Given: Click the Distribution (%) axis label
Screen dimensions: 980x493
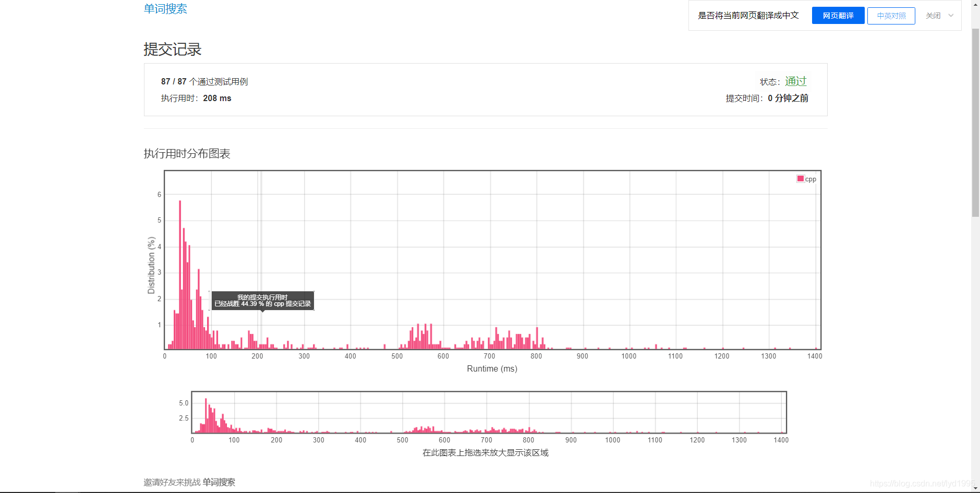Looking at the screenshot, I should tap(151, 265).
